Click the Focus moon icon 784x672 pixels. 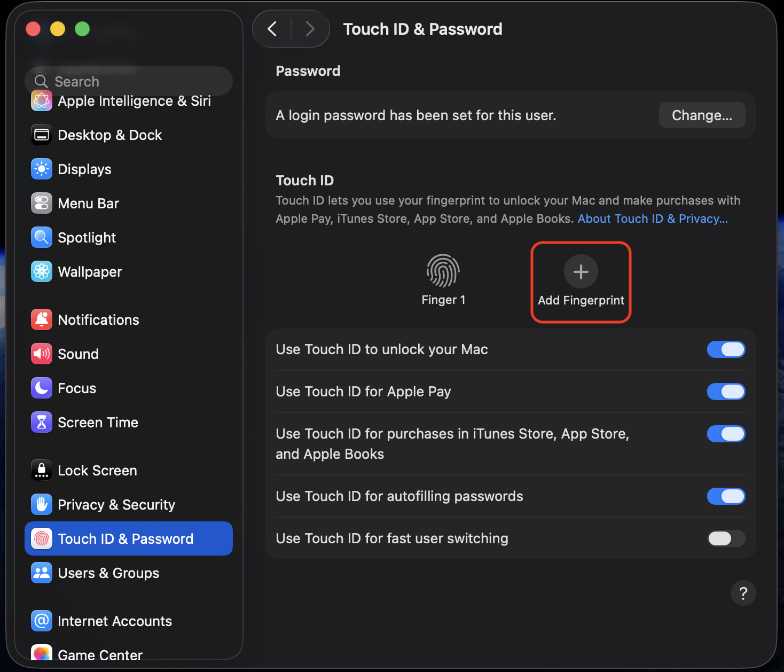click(42, 388)
